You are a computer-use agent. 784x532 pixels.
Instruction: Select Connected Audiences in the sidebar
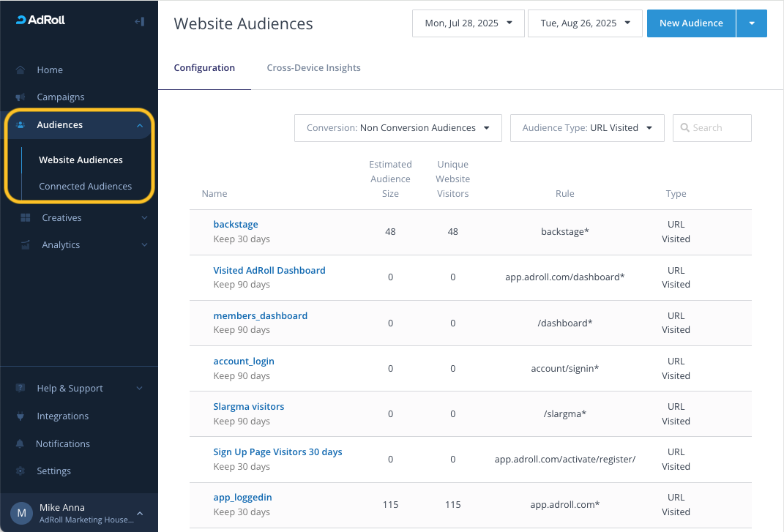click(85, 187)
